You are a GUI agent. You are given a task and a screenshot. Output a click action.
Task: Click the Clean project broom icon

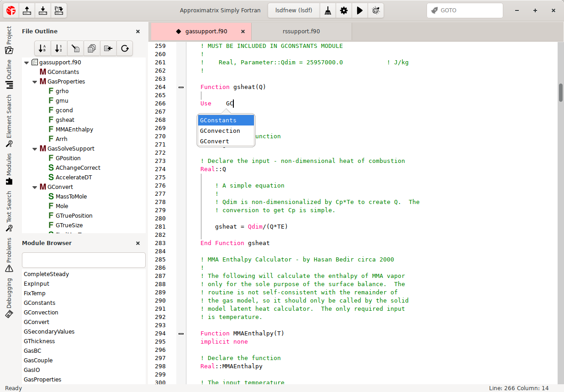[328, 10]
